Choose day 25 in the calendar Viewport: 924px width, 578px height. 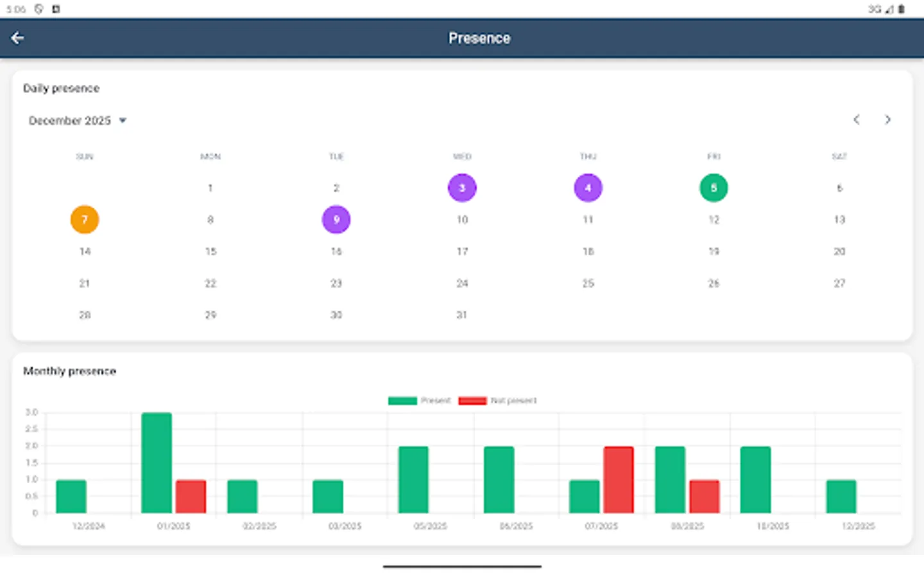(588, 283)
